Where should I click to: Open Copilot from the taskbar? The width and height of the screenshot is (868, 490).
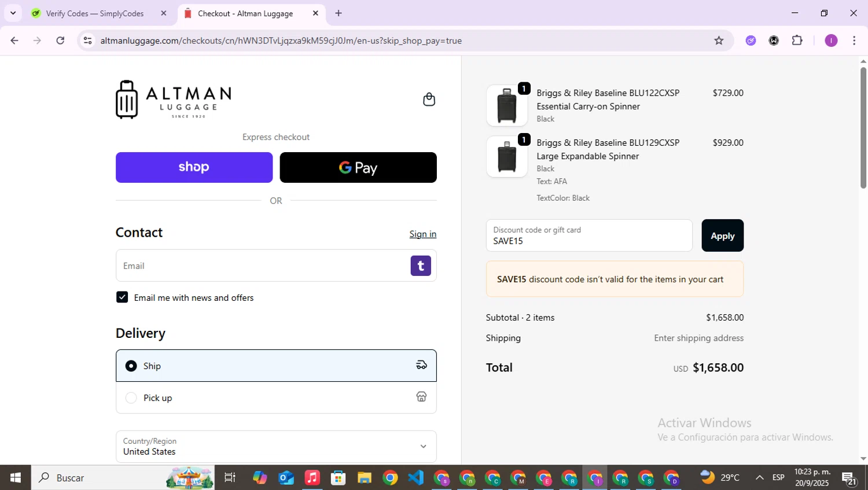[x=260, y=478]
